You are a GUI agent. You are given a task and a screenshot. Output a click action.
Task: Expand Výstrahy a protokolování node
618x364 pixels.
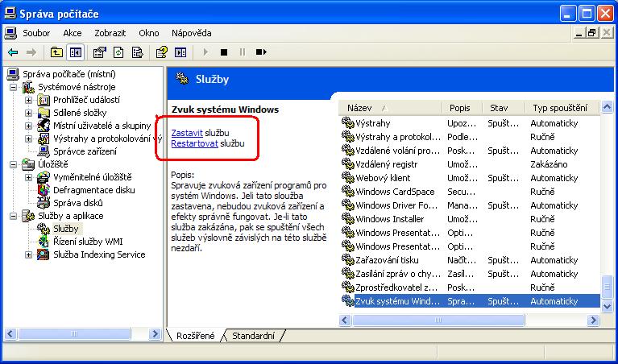click(28, 139)
